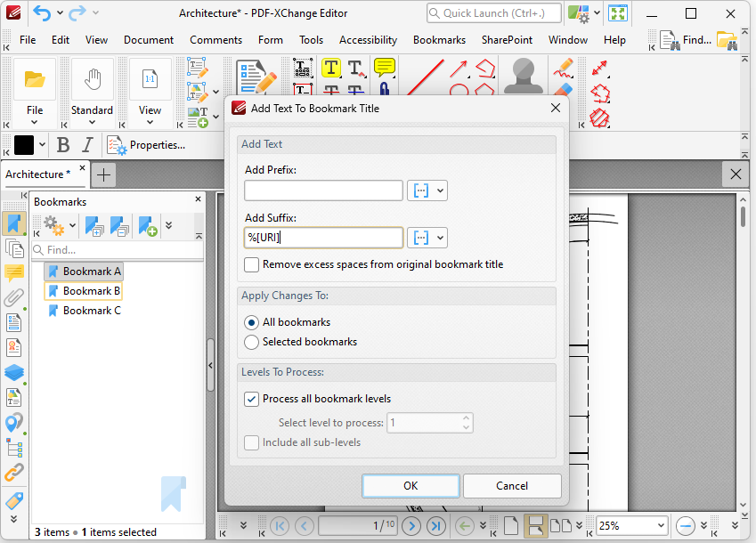Open the Add Suffix macro dropdown
The image size is (756, 543).
point(427,238)
